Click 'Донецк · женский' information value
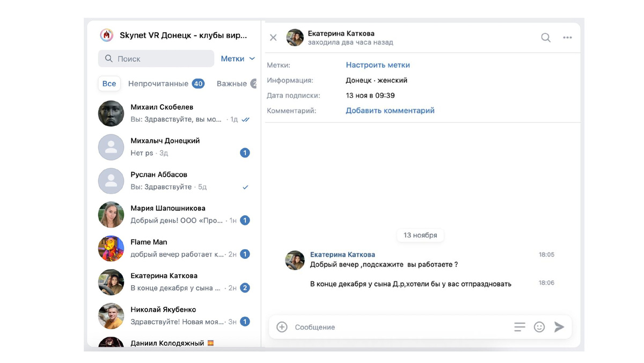Viewport: 644px width, 363px height. click(376, 80)
